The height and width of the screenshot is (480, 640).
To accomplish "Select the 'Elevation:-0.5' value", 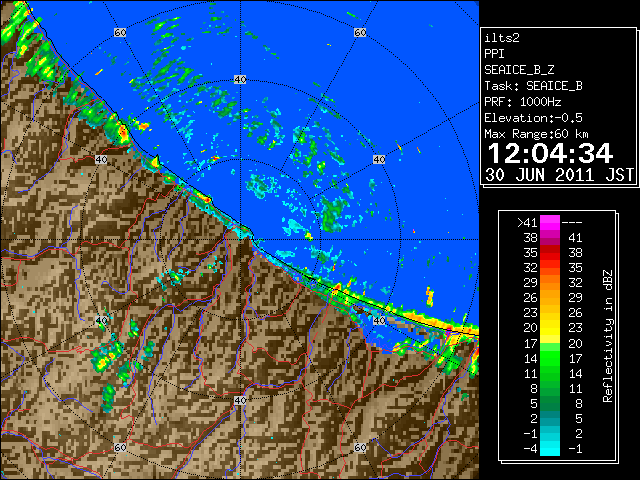I will coord(533,118).
